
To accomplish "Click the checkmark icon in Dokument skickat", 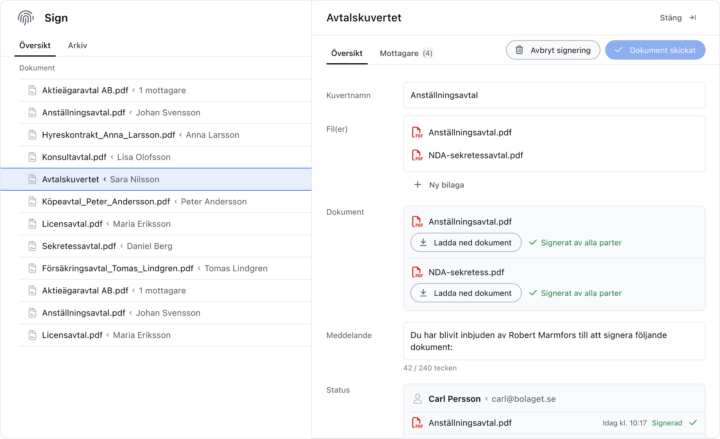I will 619,50.
